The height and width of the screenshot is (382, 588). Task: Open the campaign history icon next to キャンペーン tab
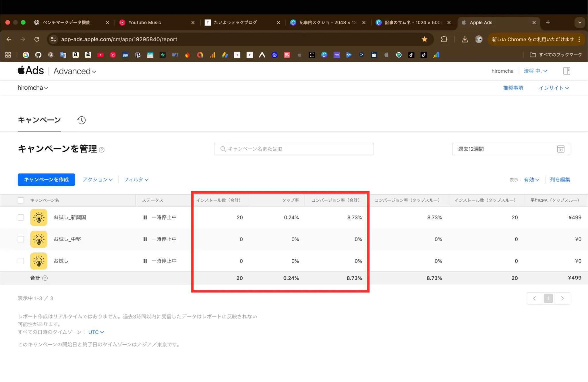pos(81,120)
